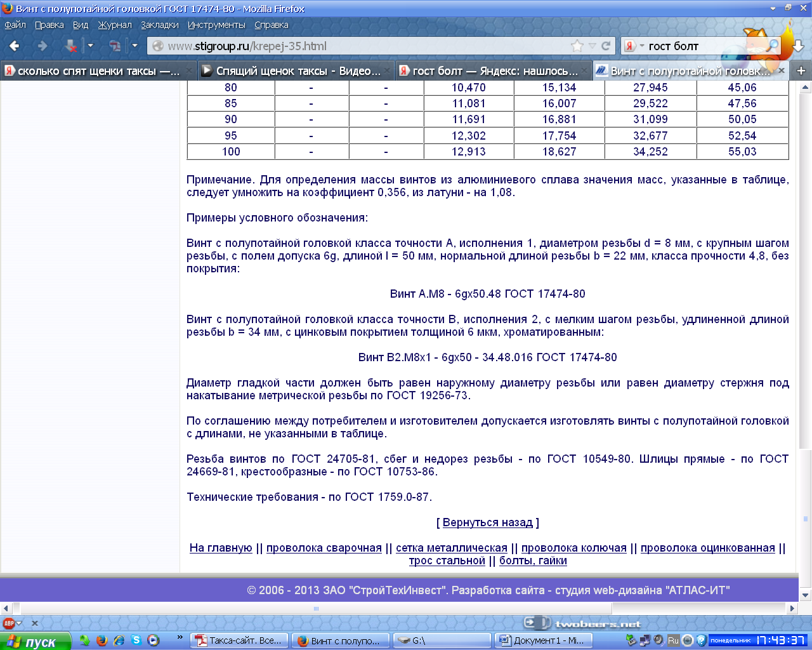Click horizontal scrollbar left arrow
This screenshot has width=812, height=650.
tap(6, 608)
